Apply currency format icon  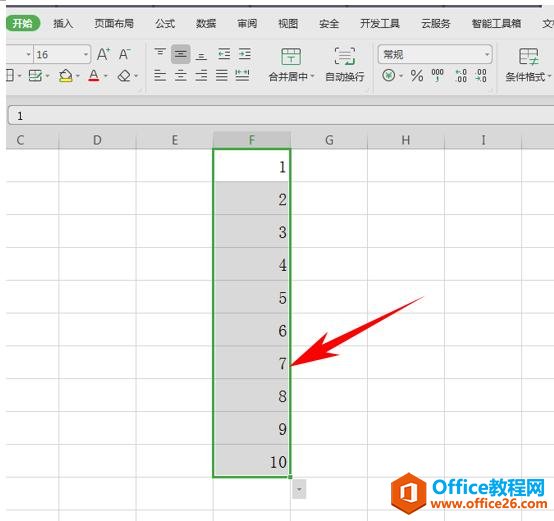pos(389,75)
